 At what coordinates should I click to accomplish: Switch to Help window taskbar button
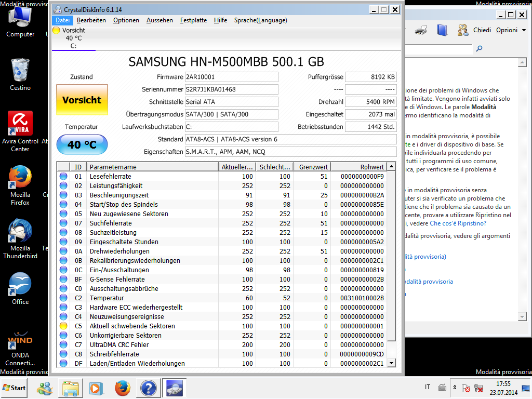[x=148, y=388]
